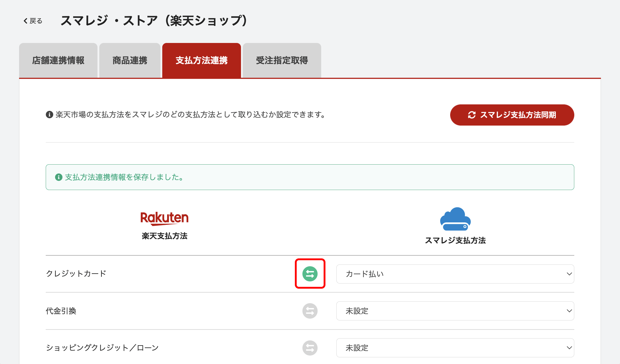Go back with 戻る link
The width and height of the screenshot is (620, 364).
(33, 21)
